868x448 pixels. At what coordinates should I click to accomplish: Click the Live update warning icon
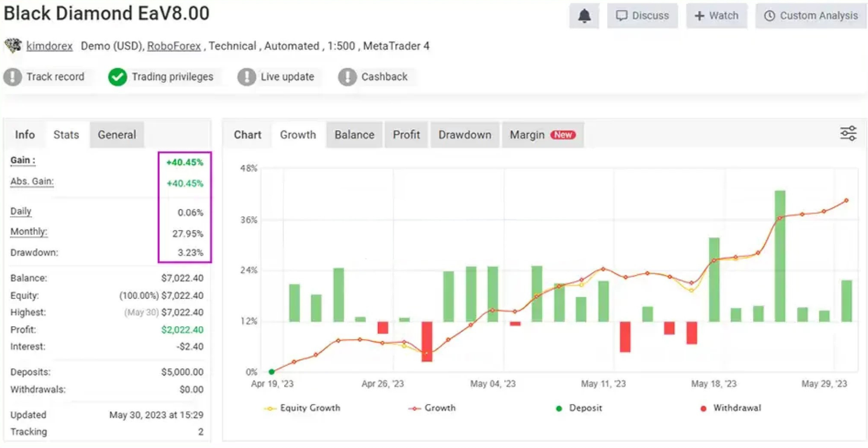point(246,77)
